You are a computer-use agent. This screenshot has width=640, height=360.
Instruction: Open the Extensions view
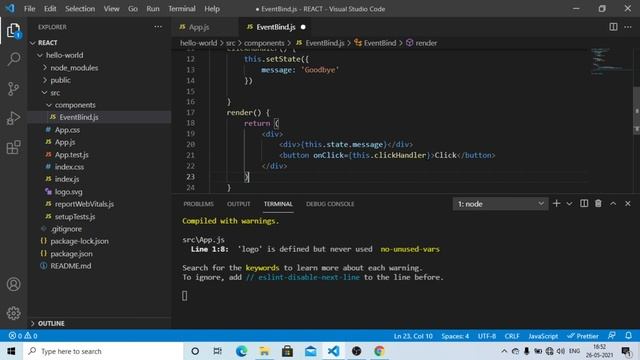tap(13, 147)
